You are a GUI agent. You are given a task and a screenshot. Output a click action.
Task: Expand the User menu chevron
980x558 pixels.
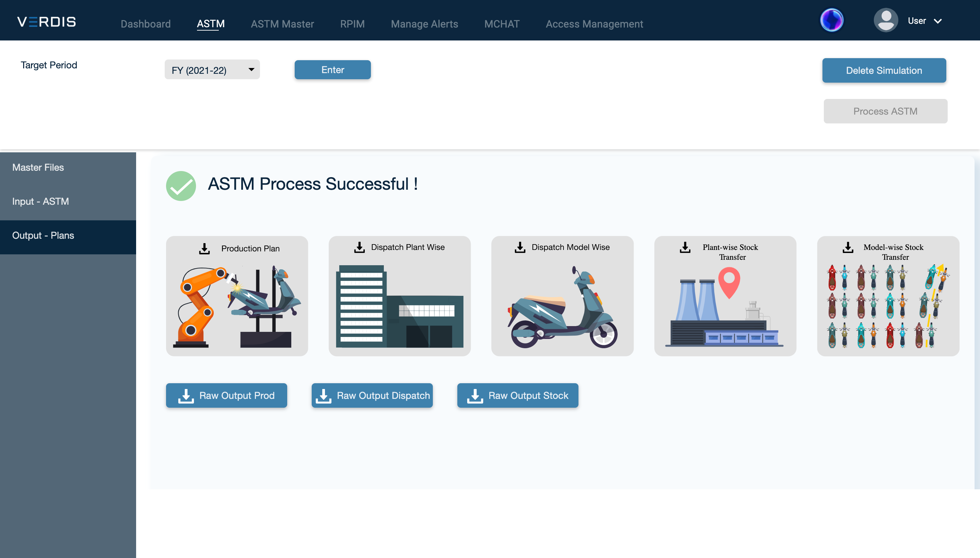(938, 21)
